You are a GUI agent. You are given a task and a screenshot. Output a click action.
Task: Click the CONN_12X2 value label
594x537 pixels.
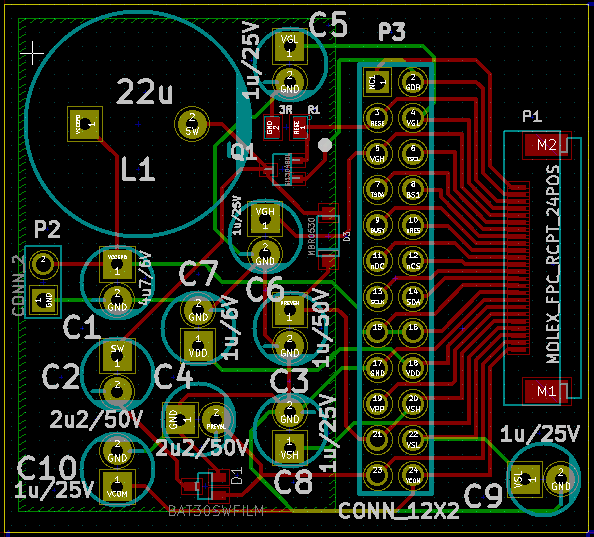[399, 511]
